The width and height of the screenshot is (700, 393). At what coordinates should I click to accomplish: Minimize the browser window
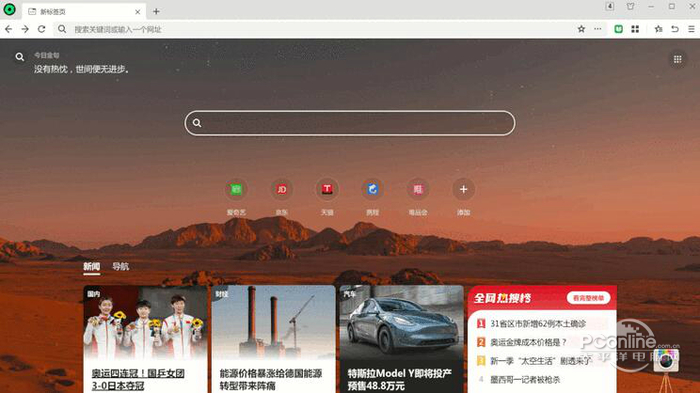pos(651,6)
